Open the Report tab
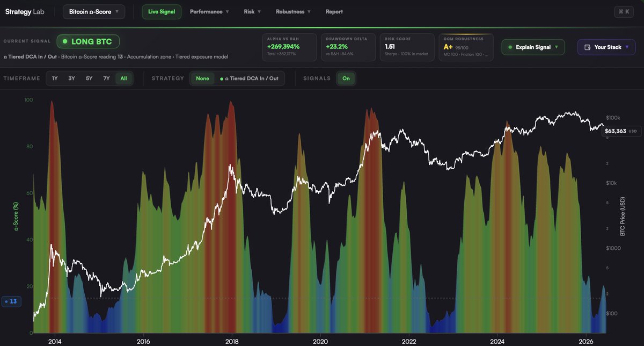This screenshot has height=346, width=644. click(334, 11)
